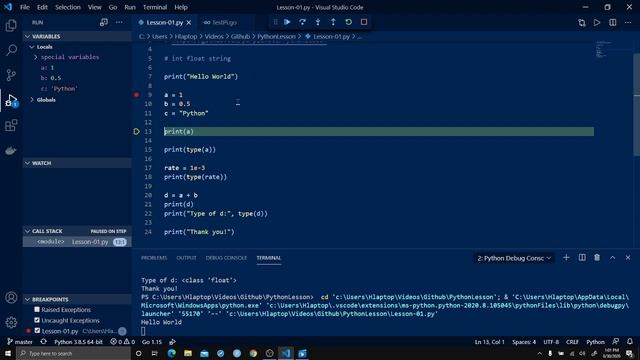
Task: Open the Docker view in activity bar
Action: coord(11,150)
